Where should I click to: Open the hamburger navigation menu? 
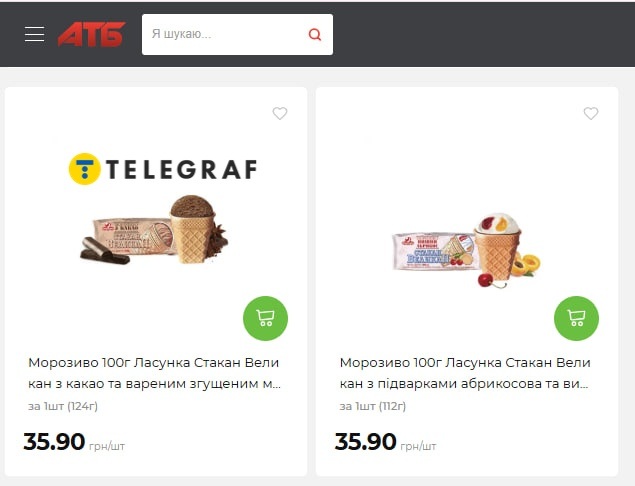pyautogui.click(x=34, y=34)
